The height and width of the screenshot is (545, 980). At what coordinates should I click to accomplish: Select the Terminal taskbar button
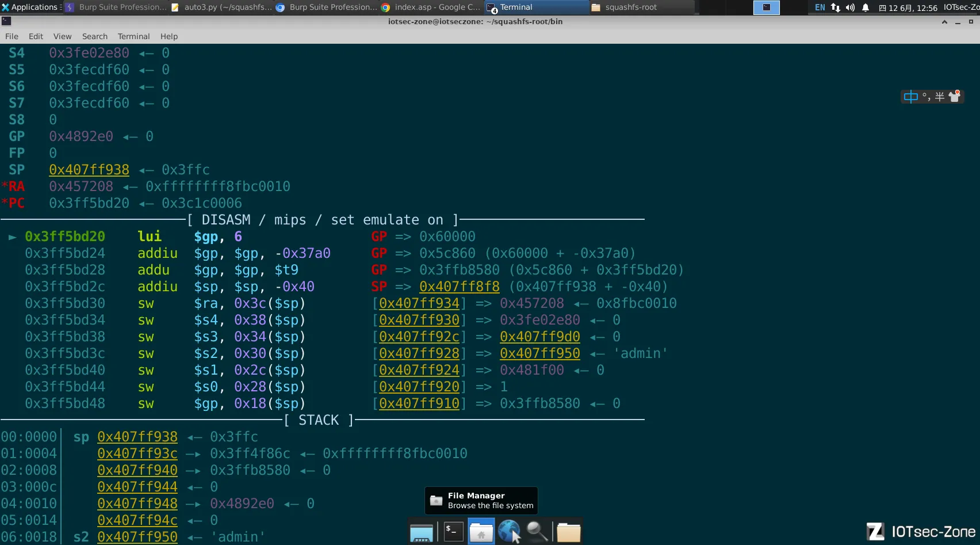[x=537, y=7]
